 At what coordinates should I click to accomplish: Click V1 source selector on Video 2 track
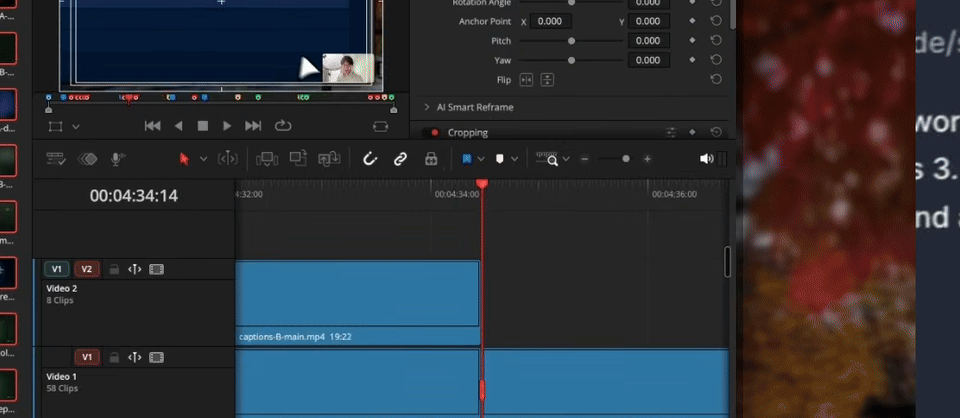point(56,269)
